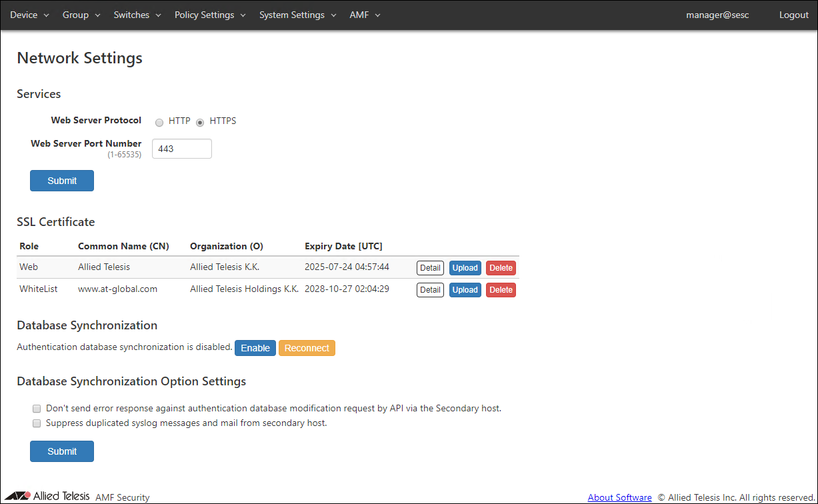Screen dimensions: 818x504
Task: Upload certificate for WhiteList role
Action: point(465,290)
